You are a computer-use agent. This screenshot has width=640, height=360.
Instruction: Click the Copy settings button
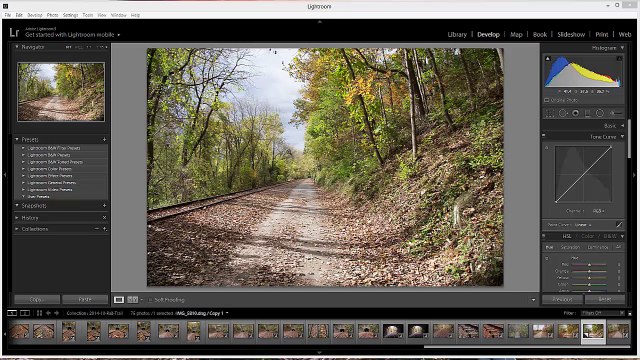coord(37,300)
